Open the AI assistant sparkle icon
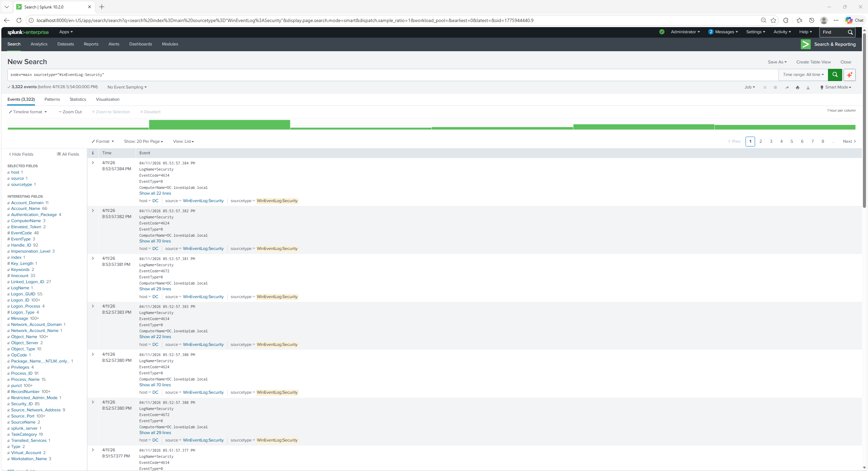The width and height of the screenshot is (868, 471). [850, 75]
